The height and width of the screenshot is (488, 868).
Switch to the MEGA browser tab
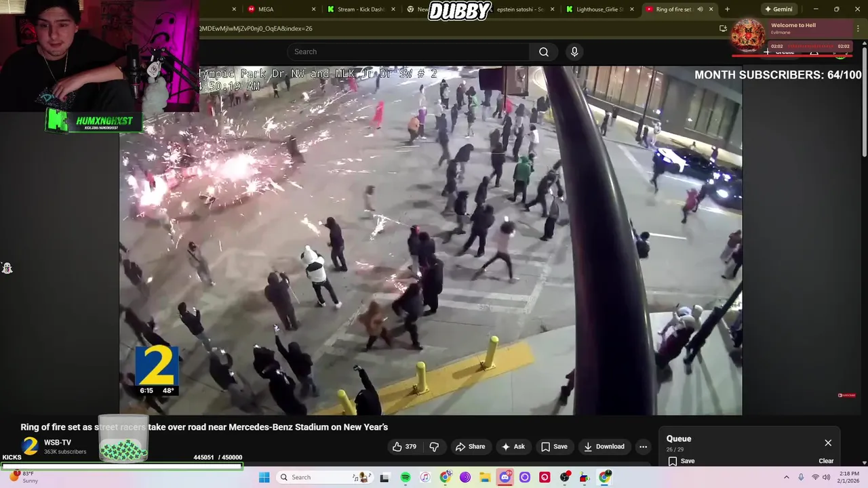coord(279,9)
